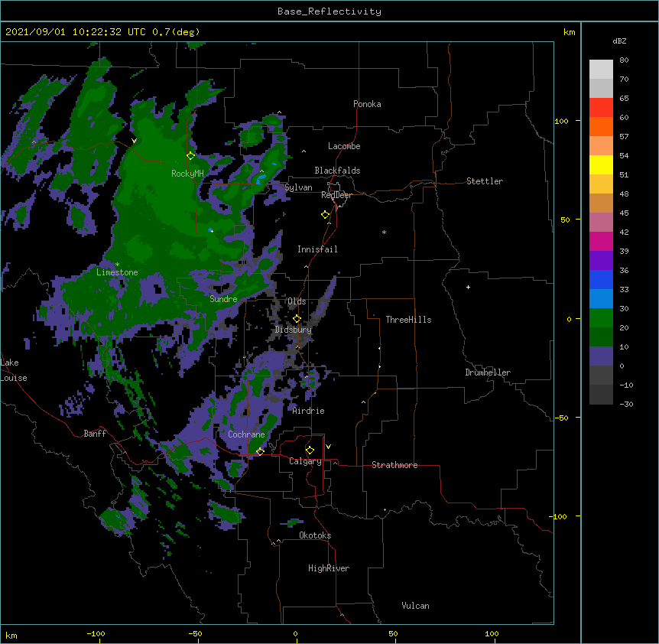This screenshot has width=659, height=644.
Task: Click the Lake Louise label at left edge
Action: (14, 370)
